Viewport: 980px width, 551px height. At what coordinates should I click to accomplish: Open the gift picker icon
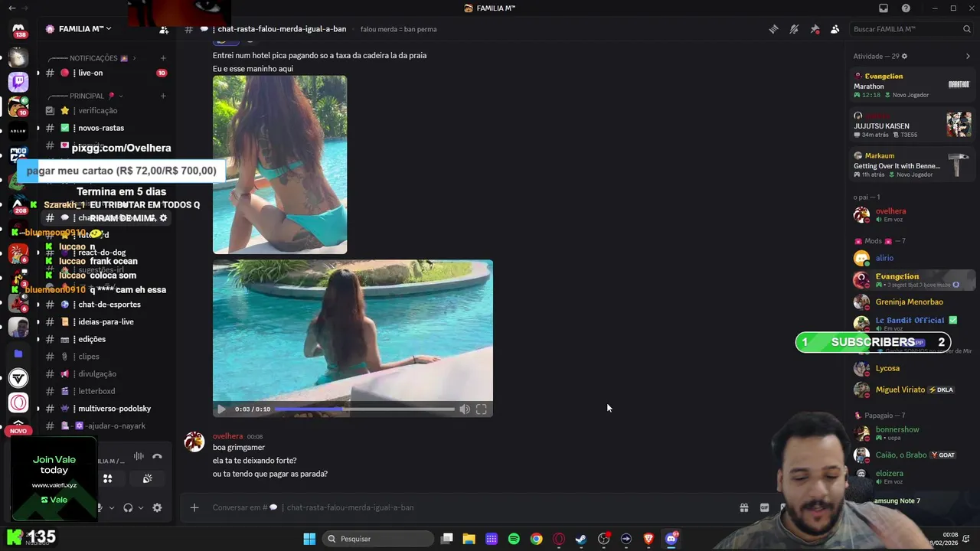pos(743,507)
